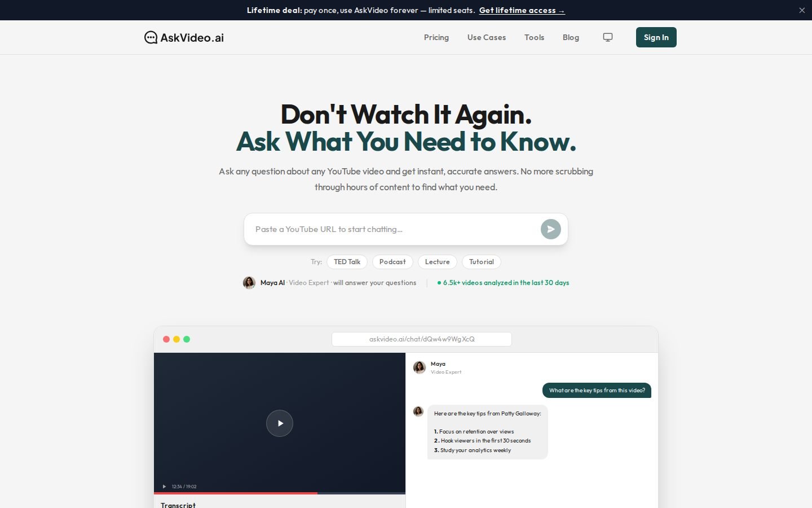This screenshot has width=812, height=508.
Task: Click the Sign In button
Action: pos(656,37)
